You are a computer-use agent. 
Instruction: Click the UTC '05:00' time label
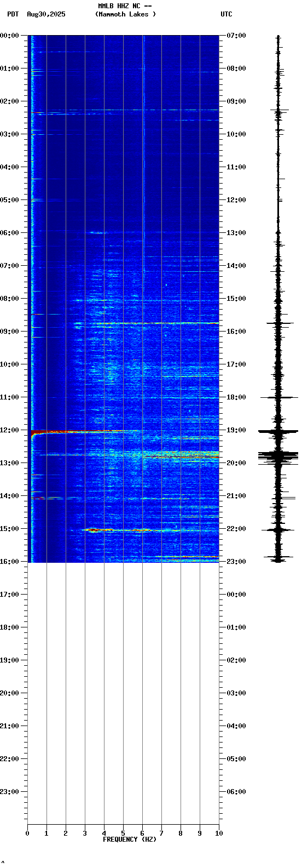[x=236, y=759]
